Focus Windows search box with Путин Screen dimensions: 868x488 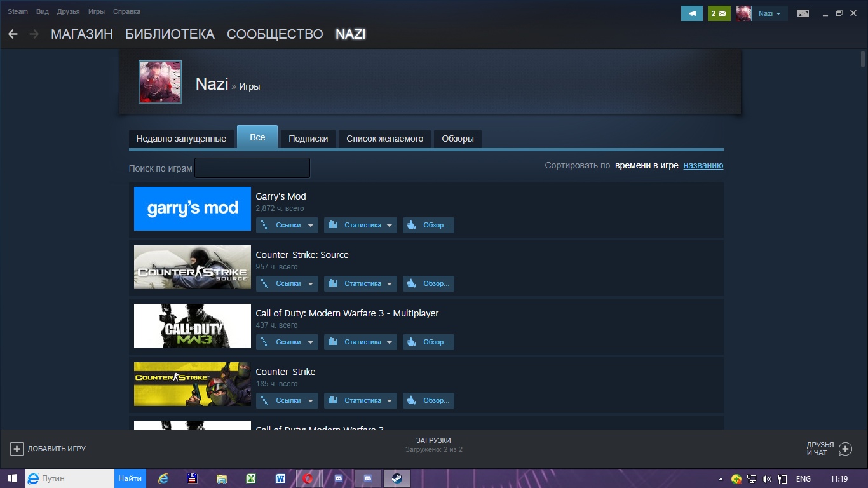click(x=70, y=478)
